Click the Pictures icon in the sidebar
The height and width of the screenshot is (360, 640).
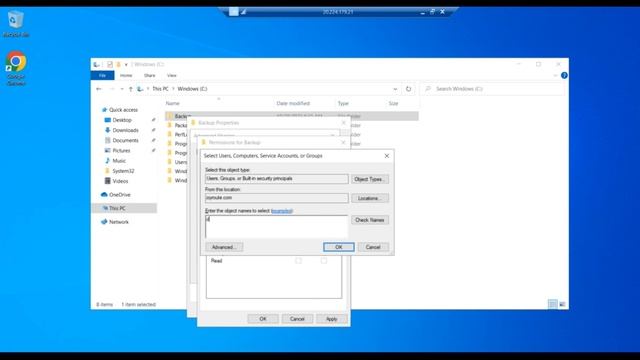point(108,150)
